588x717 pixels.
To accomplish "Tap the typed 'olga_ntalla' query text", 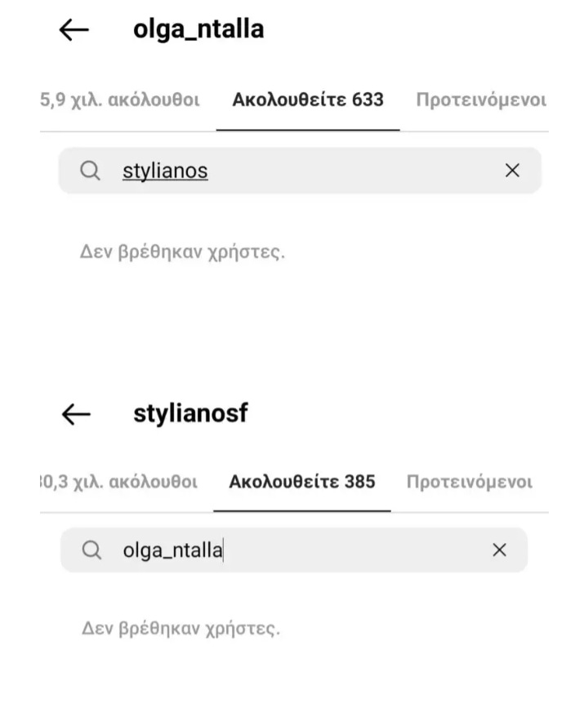I will pos(173,550).
